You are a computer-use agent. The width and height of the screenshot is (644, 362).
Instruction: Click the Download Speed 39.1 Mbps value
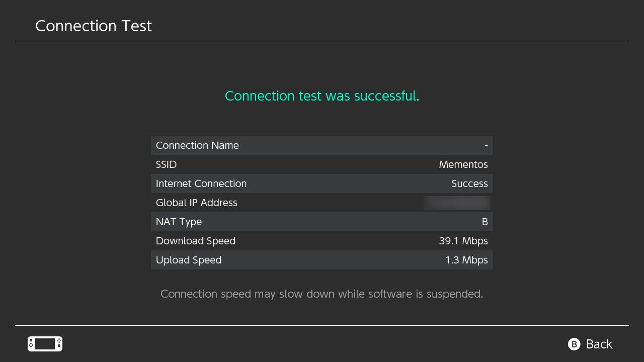[x=463, y=241]
